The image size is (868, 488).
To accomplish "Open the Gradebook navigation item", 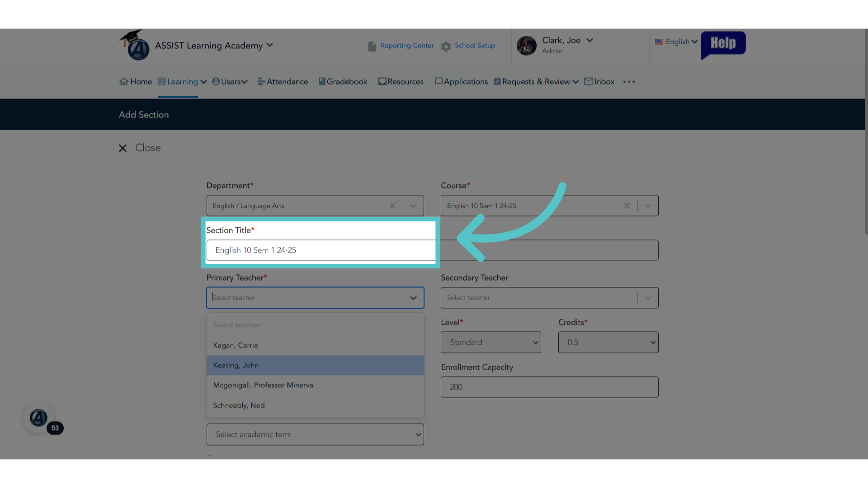I will tap(343, 82).
